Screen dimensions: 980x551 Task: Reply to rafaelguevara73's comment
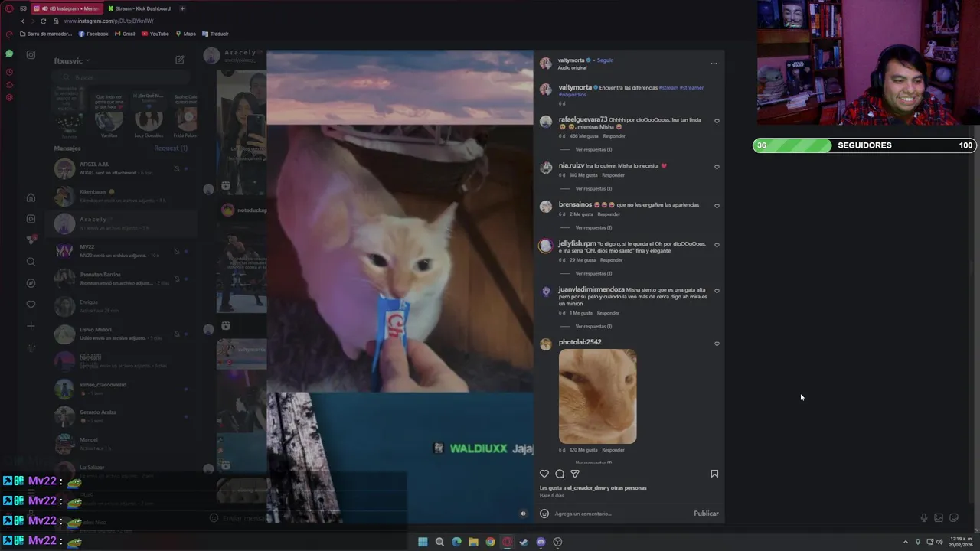point(614,136)
